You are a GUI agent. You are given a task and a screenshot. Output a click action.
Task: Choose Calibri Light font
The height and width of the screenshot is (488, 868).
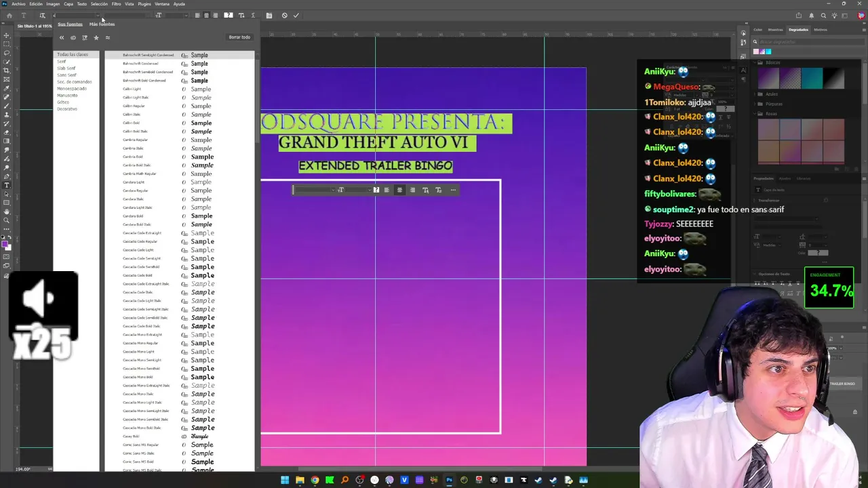coord(180,89)
